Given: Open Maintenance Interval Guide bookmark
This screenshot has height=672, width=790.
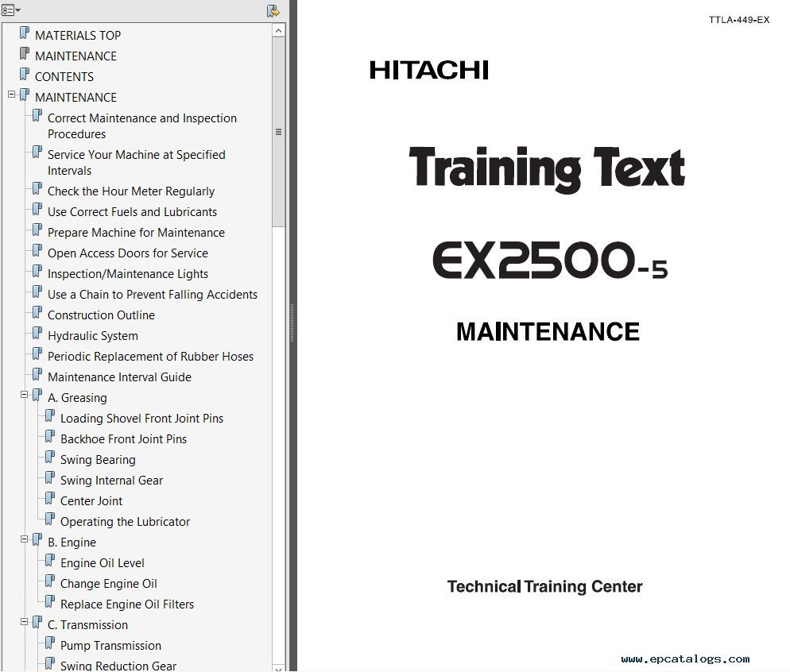Looking at the screenshot, I should 119,377.
